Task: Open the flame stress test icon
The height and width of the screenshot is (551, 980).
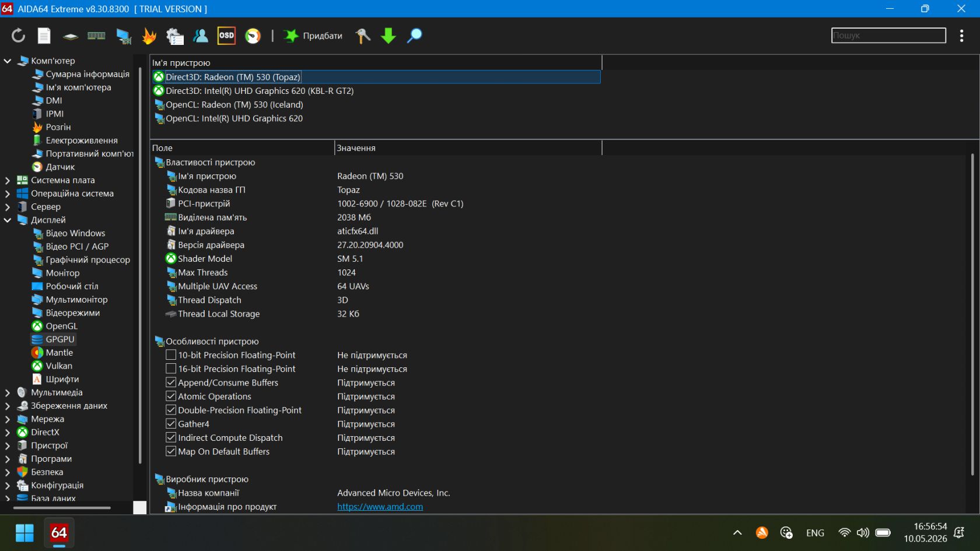Action: [x=149, y=36]
